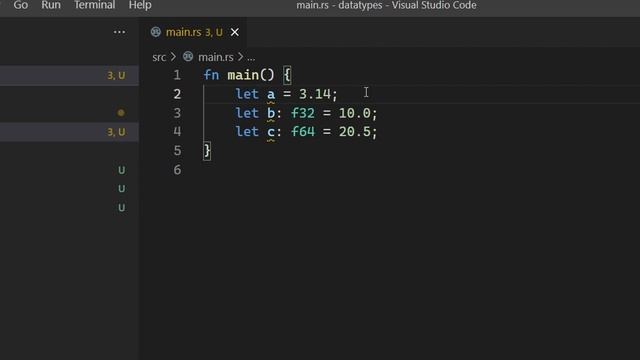The height and width of the screenshot is (360, 640).
Task: Click the main.rs breadcrumb
Action: pyautogui.click(x=216, y=57)
